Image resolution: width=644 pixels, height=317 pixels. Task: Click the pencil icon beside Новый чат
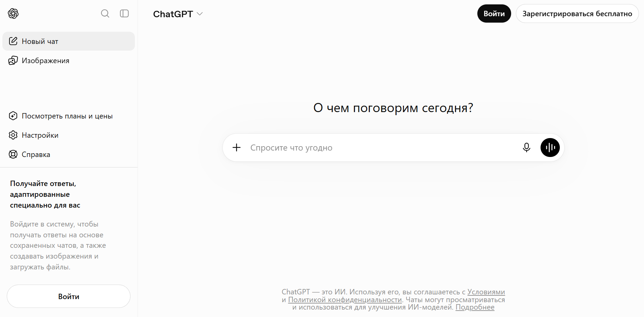(x=13, y=41)
